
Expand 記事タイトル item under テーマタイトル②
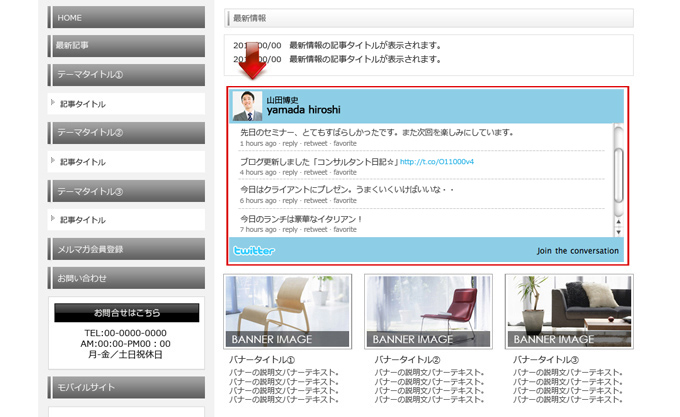coord(82,162)
